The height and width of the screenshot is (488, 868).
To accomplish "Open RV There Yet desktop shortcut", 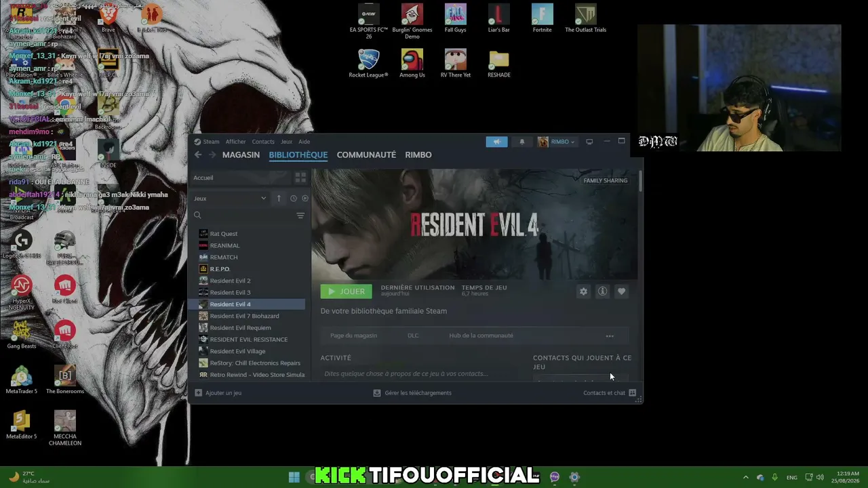I will coord(456,64).
